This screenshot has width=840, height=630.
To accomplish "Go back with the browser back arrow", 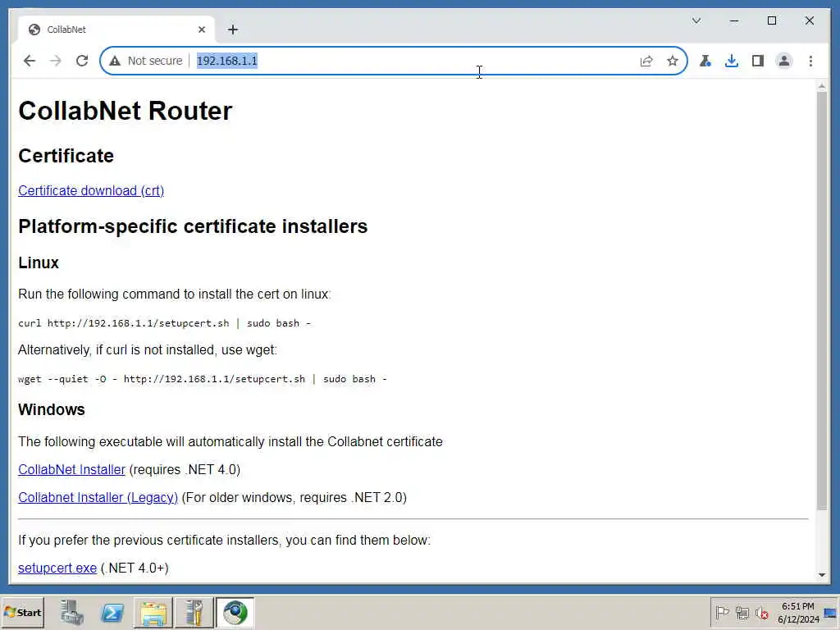I will pyautogui.click(x=30, y=61).
